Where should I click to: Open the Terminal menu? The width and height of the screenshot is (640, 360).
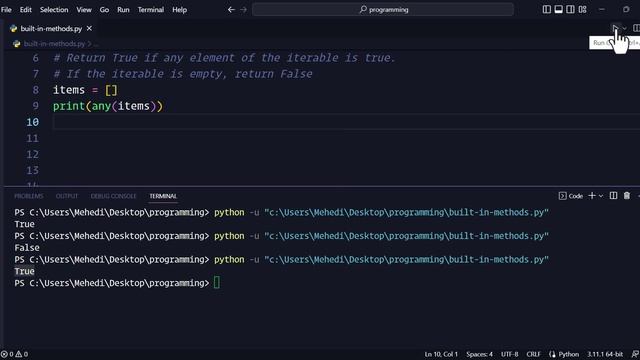pos(151,9)
